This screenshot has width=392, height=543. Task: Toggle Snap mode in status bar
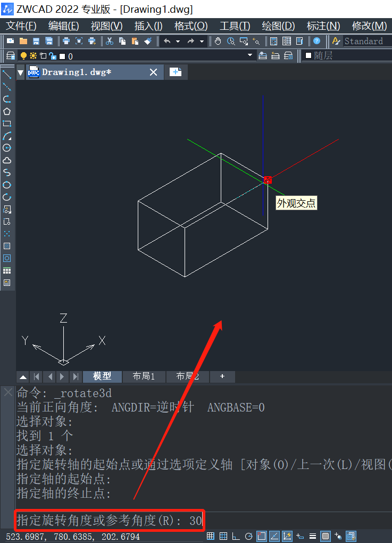coord(211,536)
